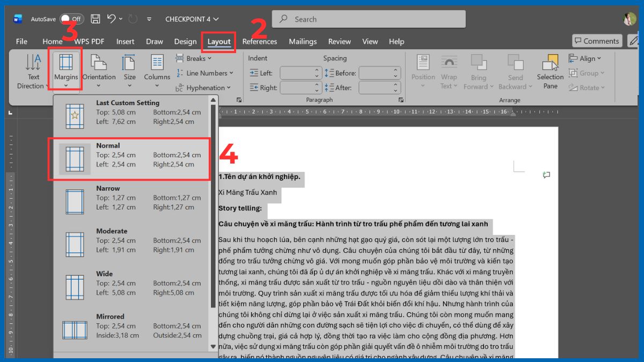This screenshot has width=644, height=362.
Task: Click the Save icon in title bar
Action: (x=96, y=19)
